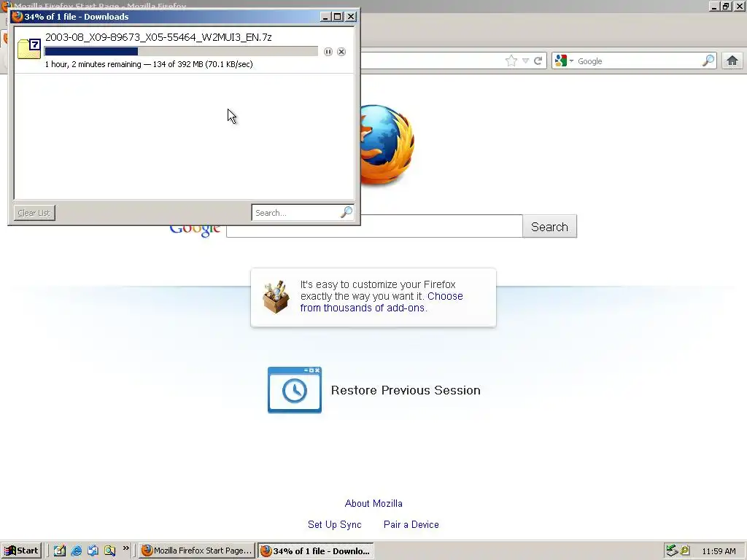
Task: Close the Downloads window
Action: click(351, 17)
